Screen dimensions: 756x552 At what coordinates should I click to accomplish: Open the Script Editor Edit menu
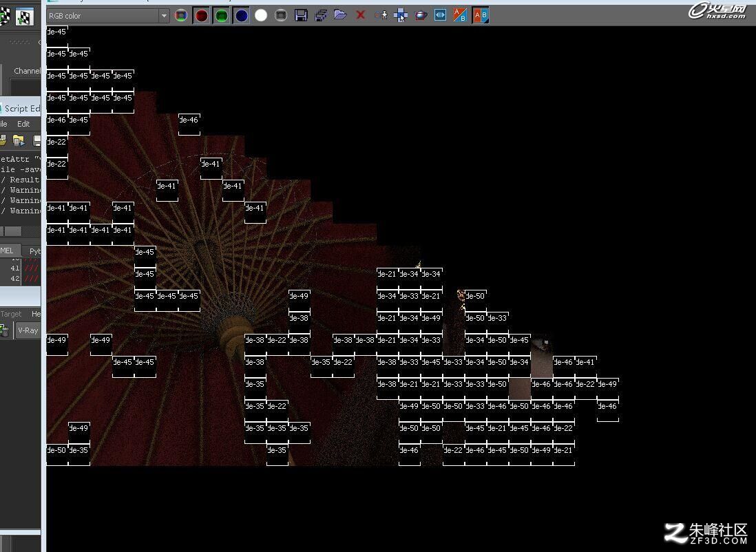pos(23,124)
